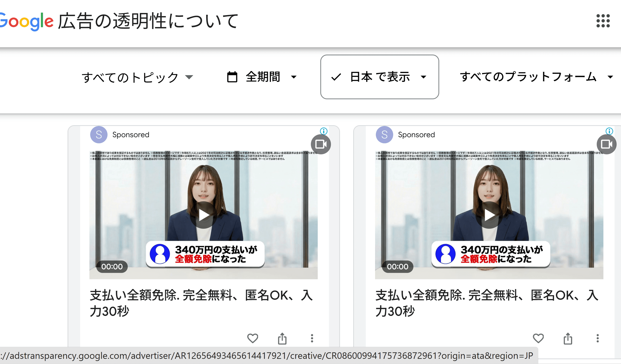Screen dimensions: 621x364
Task: Open more options menu on right ad
Action: (598, 338)
